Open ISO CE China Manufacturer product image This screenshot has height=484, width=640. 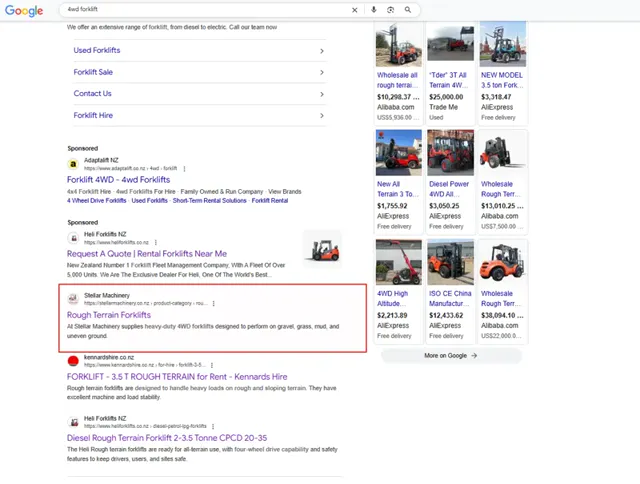tap(451, 262)
